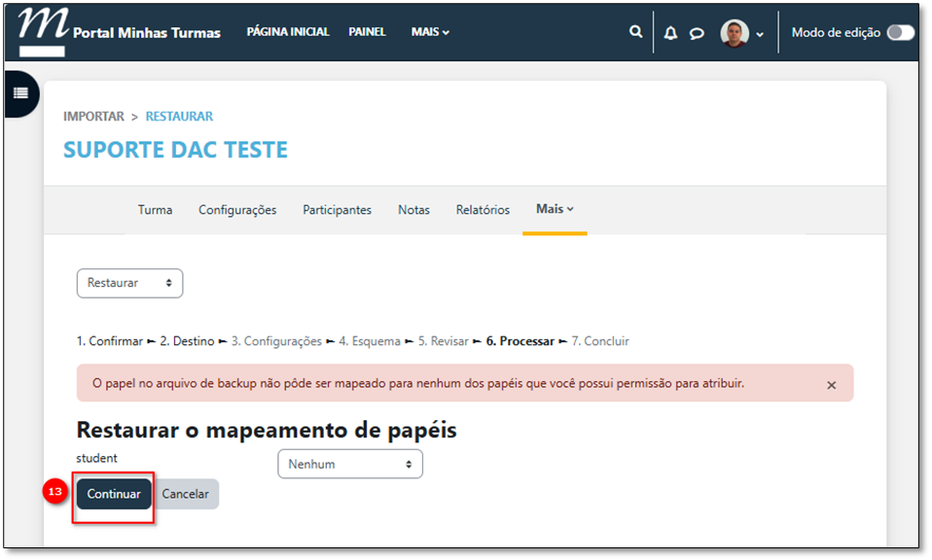Dismiss the red warning alert

831,385
